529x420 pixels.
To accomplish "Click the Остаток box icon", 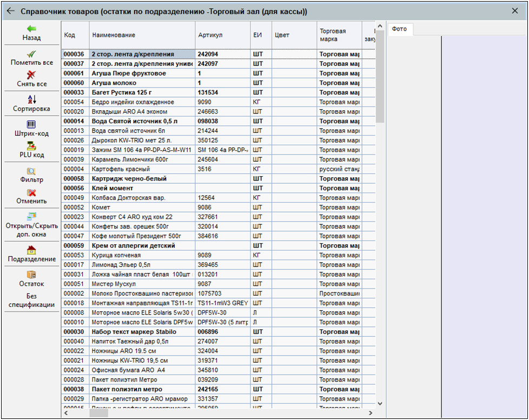I will pyautogui.click(x=31, y=275).
